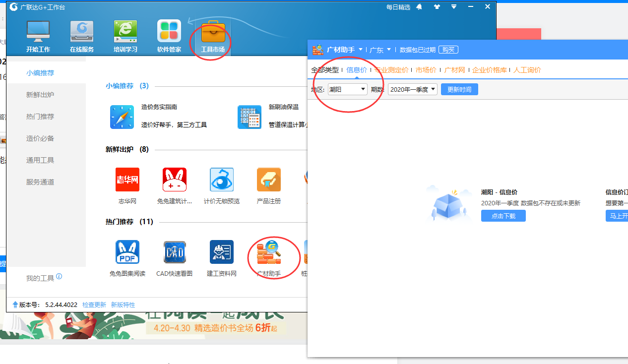Click the info icon beside 我的工具
The image size is (628, 364).
pyautogui.click(x=59, y=276)
